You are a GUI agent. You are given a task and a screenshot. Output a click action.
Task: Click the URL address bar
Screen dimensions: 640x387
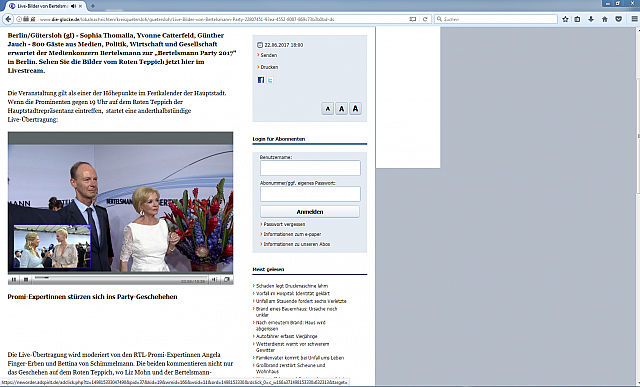click(222, 19)
